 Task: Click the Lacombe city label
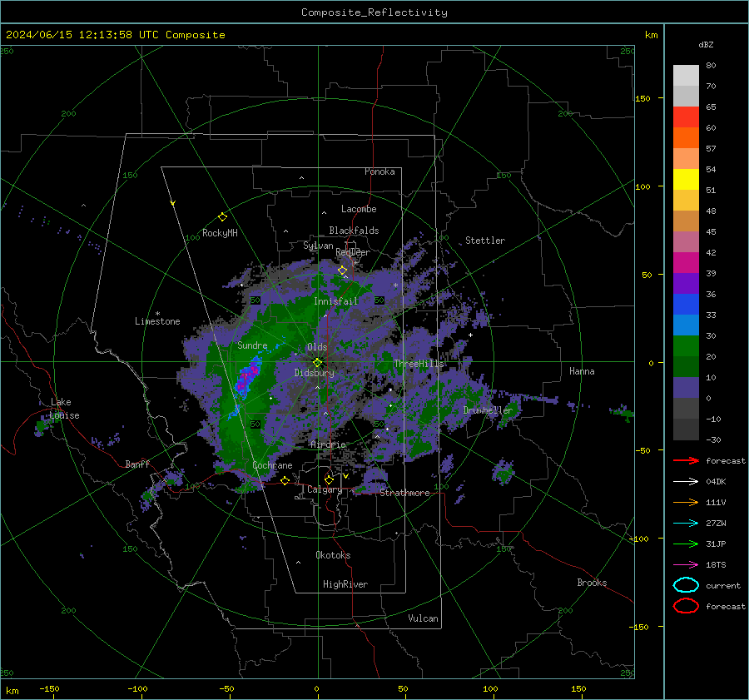(359, 209)
